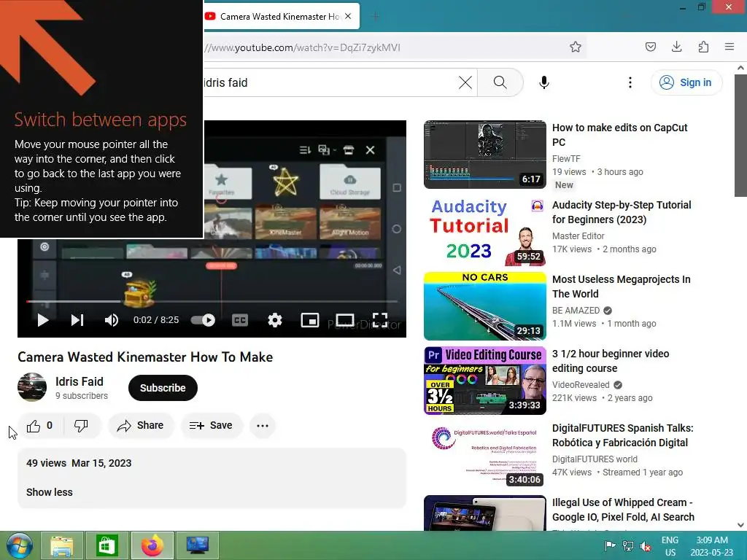Open the Action Center flag tray icon
The image size is (747, 560).
tap(610, 545)
